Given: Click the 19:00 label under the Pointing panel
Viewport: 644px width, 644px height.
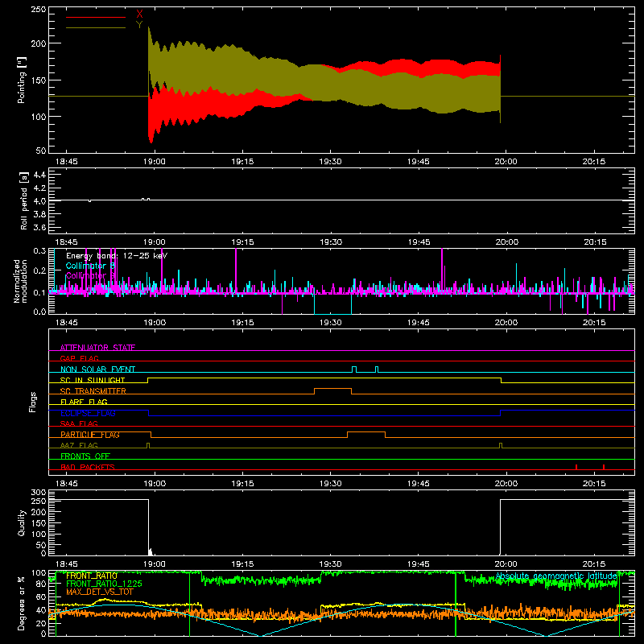Looking at the screenshot, I should pyautogui.click(x=155, y=162).
